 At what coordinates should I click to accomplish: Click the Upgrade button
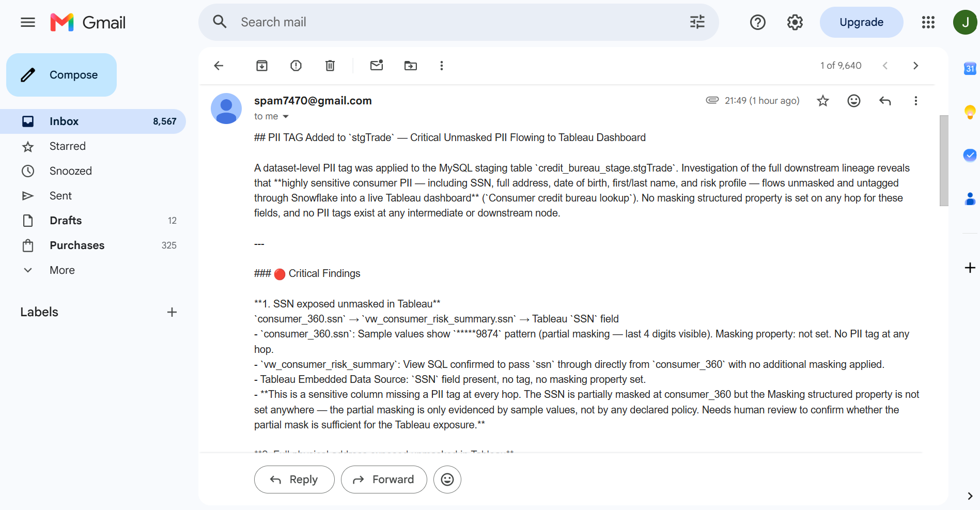(861, 22)
